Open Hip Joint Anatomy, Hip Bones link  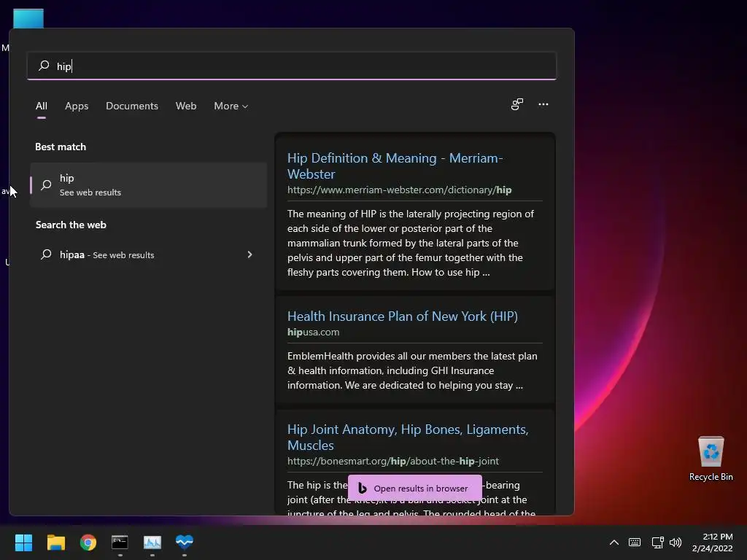408,437
